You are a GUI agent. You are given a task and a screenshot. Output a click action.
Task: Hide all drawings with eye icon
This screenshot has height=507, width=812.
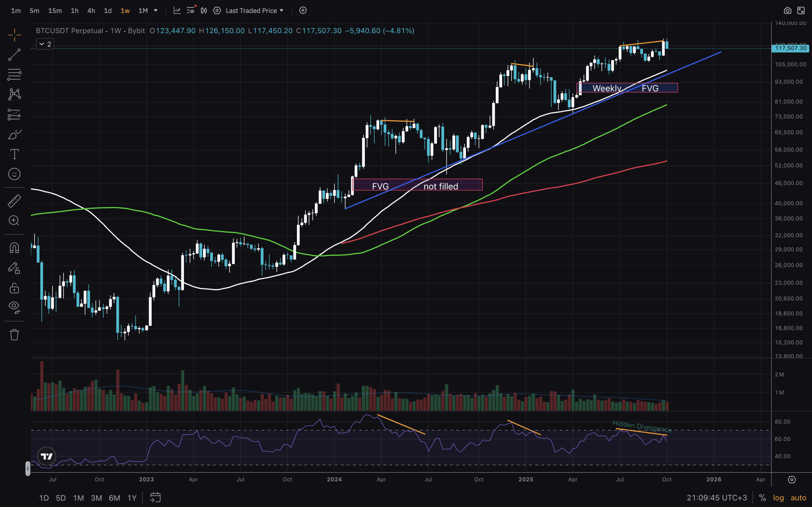pyautogui.click(x=14, y=307)
